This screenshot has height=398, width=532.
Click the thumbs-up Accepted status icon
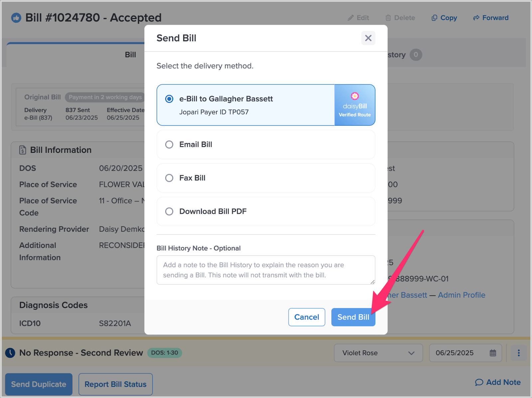16,18
